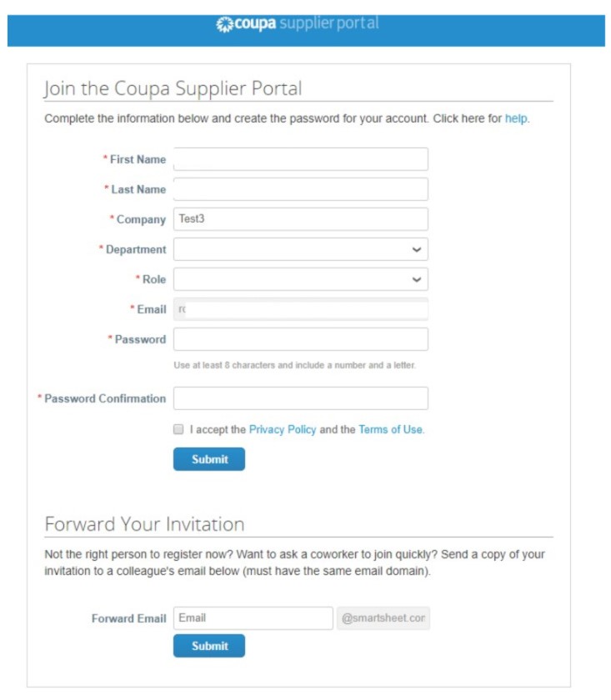Image resolution: width=611 pixels, height=700 pixels.
Task: Select the Company field containing Test3
Action: coord(300,219)
